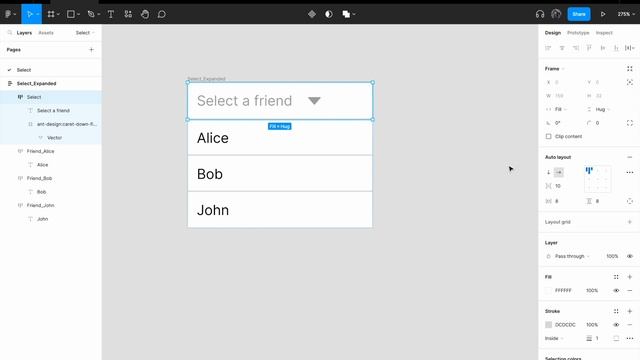Screen dimensions: 640x360
Task: Open the distribute spacing dropdown
Action: (630, 48)
